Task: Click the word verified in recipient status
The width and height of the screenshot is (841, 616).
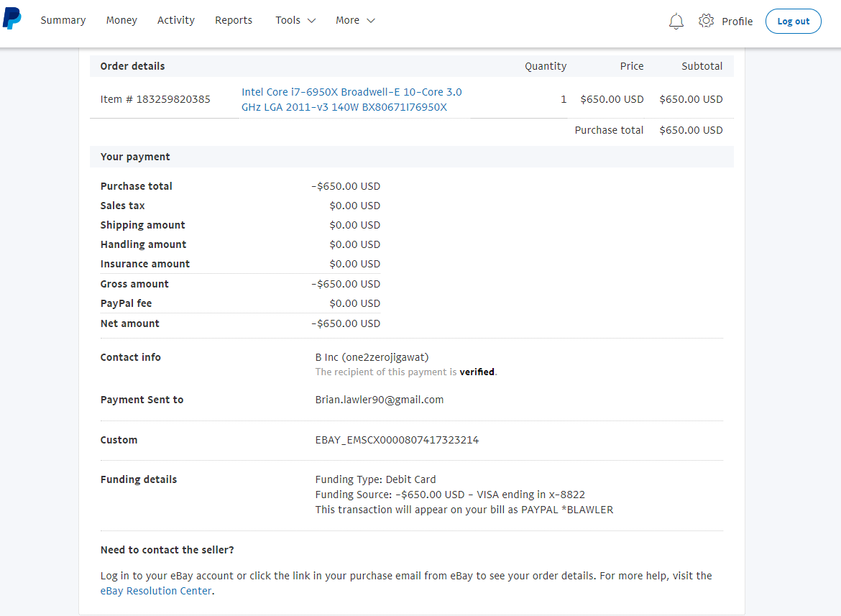Action: pos(477,372)
